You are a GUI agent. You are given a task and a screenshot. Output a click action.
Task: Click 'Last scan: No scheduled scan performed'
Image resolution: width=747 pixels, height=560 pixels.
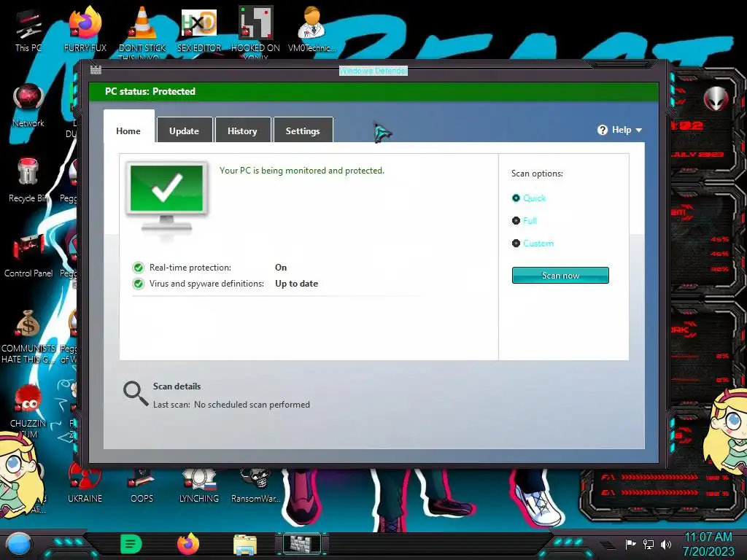click(231, 405)
